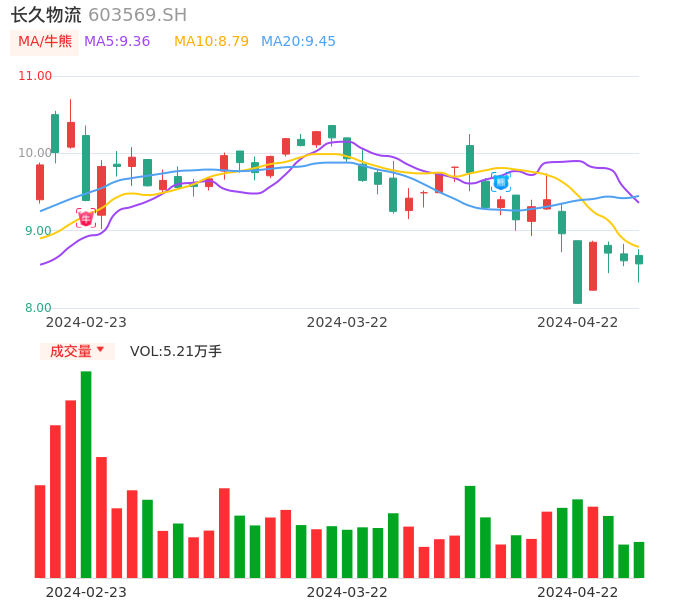Click the long green candlestick reaching near 8.00
Viewport: 686px width, 606px height.
click(577, 271)
